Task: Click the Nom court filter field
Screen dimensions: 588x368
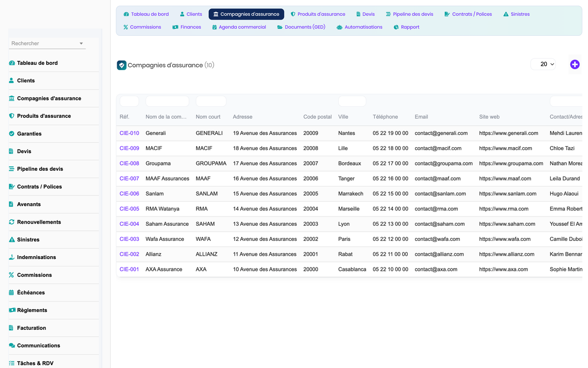Action: (211, 101)
